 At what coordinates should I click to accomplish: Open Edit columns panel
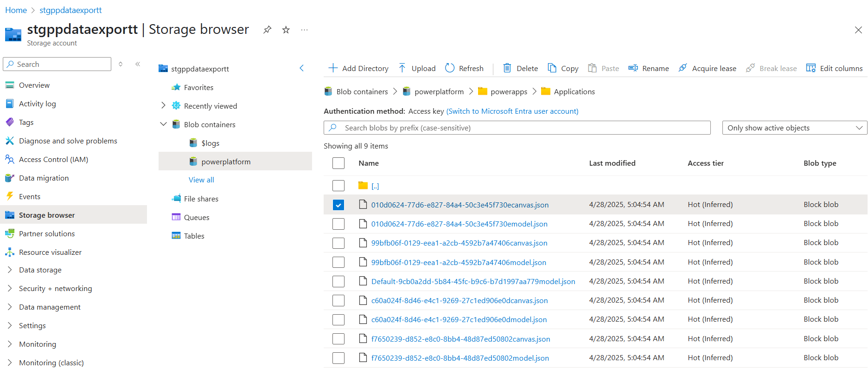pyautogui.click(x=835, y=68)
